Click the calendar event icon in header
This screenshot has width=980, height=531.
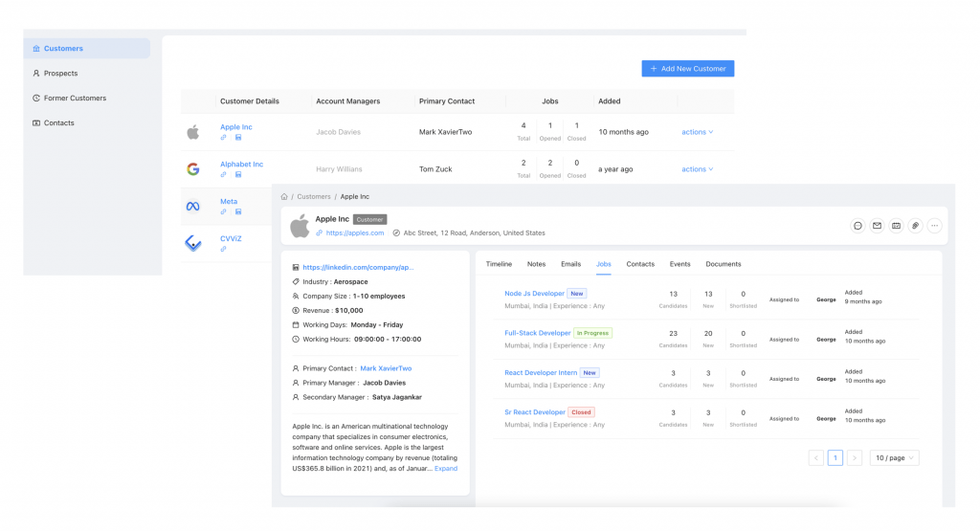tap(896, 226)
